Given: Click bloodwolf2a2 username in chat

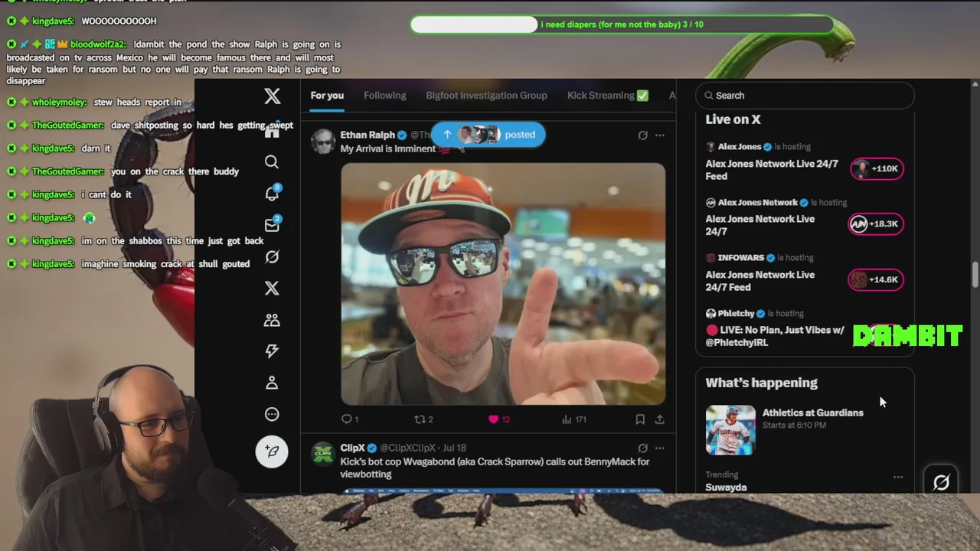Looking at the screenshot, I should 97,44.
